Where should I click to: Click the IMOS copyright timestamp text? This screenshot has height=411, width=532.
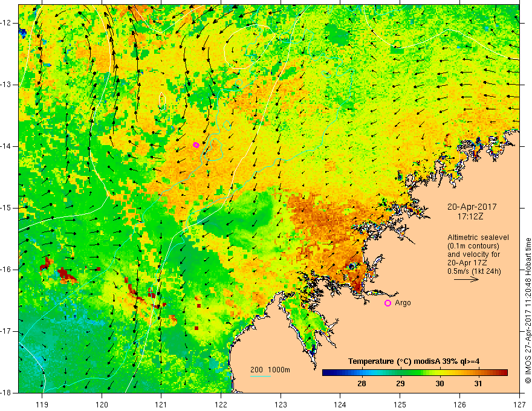click(528, 311)
